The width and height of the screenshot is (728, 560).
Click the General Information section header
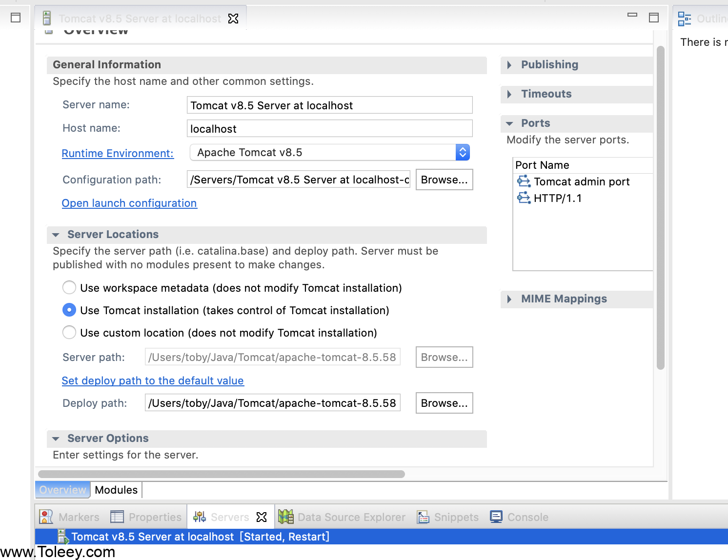tap(267, 65)
